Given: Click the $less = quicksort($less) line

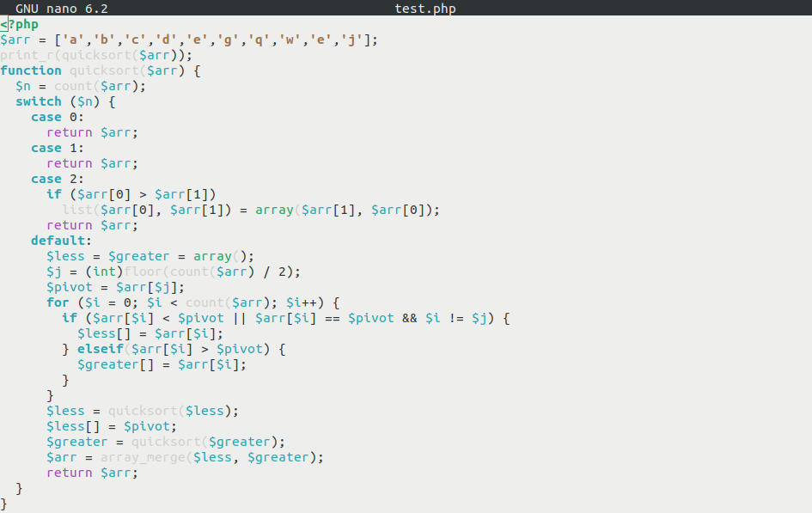Looking at the screenshot, I should point(143,412).
